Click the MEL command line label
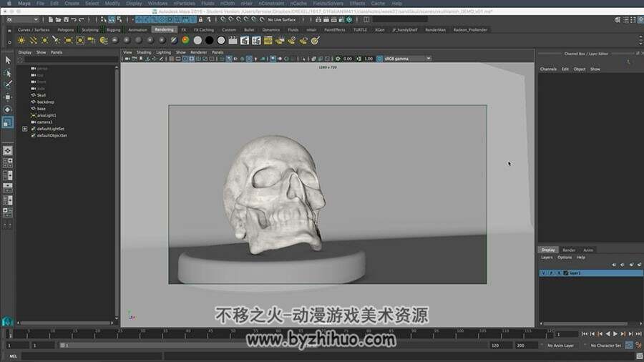Screen dimensions: 644x362 (13, 356)
